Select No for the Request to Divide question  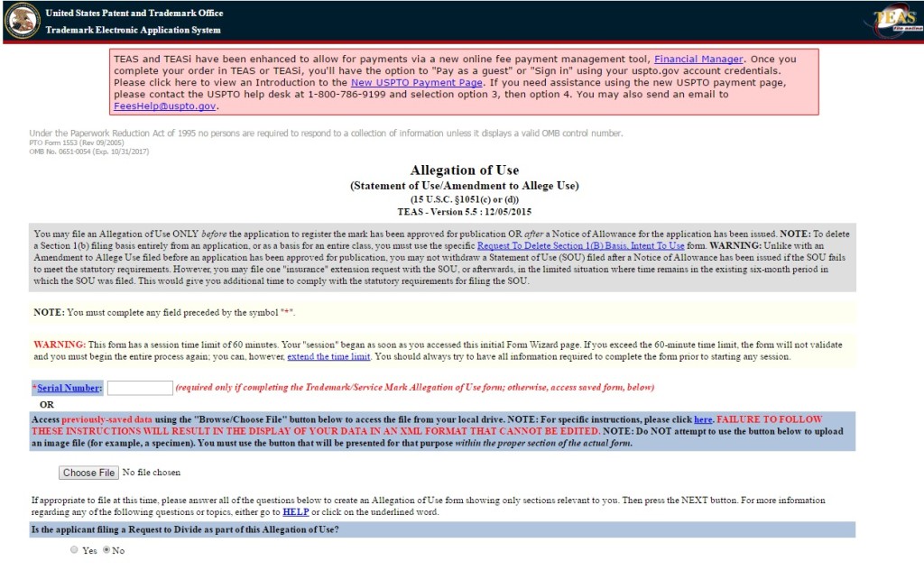(107, 550)
